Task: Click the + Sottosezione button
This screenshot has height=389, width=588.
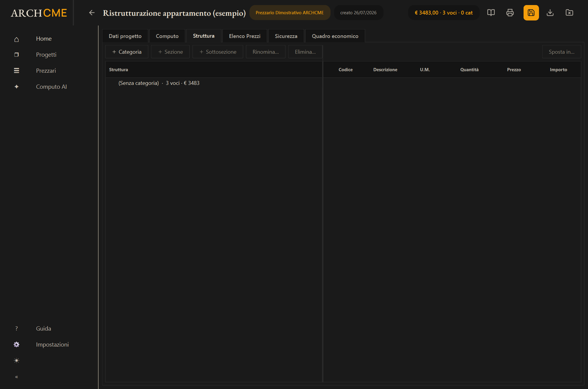Action: point(218,52)
